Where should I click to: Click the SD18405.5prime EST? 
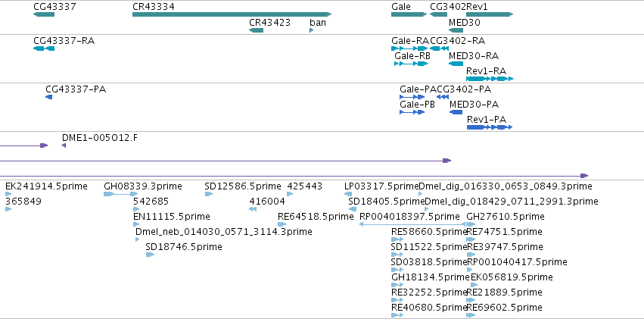tap(353, 209)
